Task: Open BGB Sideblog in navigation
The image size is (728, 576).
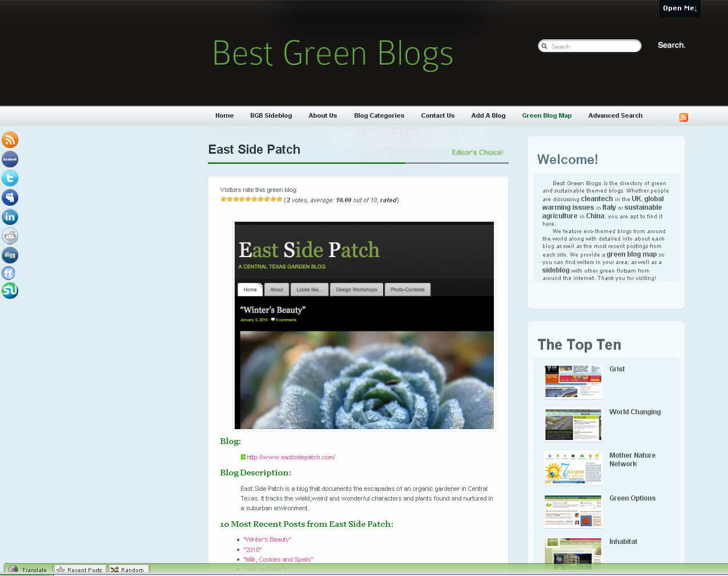Action: (271, 115)
